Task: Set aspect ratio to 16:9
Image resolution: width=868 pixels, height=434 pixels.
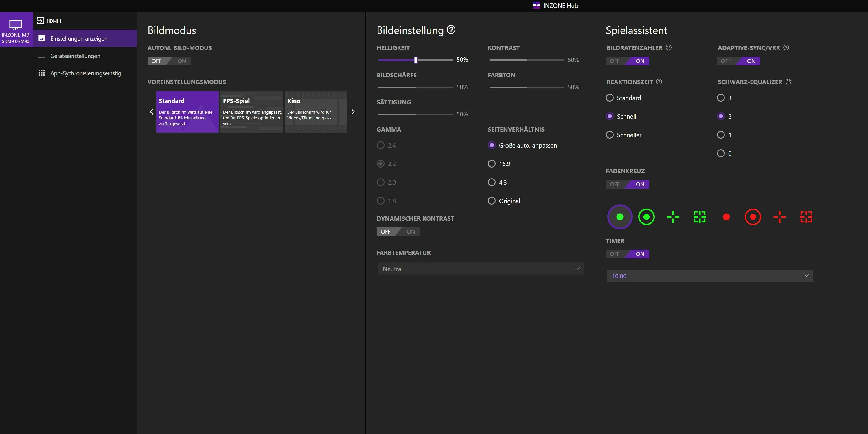Action: pos(492,164)
